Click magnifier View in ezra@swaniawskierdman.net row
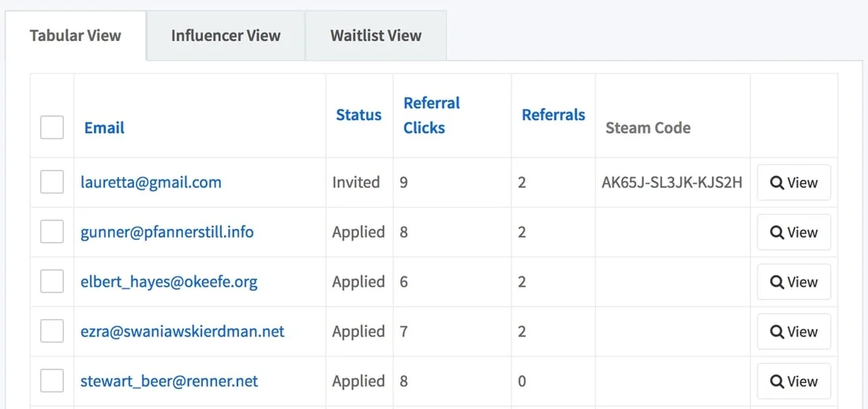This screenshot has width=868, height=409. click(x=793, y=332)
